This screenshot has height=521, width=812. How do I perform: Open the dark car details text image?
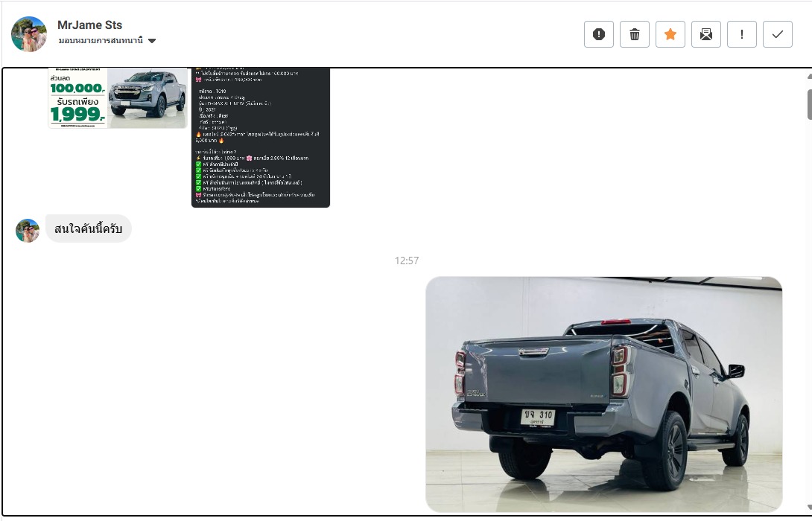click(260, 138)
